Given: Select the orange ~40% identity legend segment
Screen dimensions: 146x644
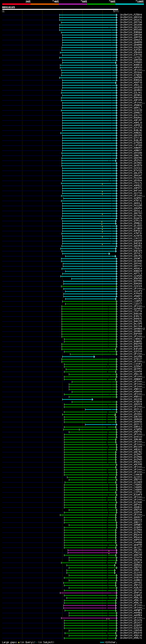Looking at the screenshot, I should tap(45, 4).
